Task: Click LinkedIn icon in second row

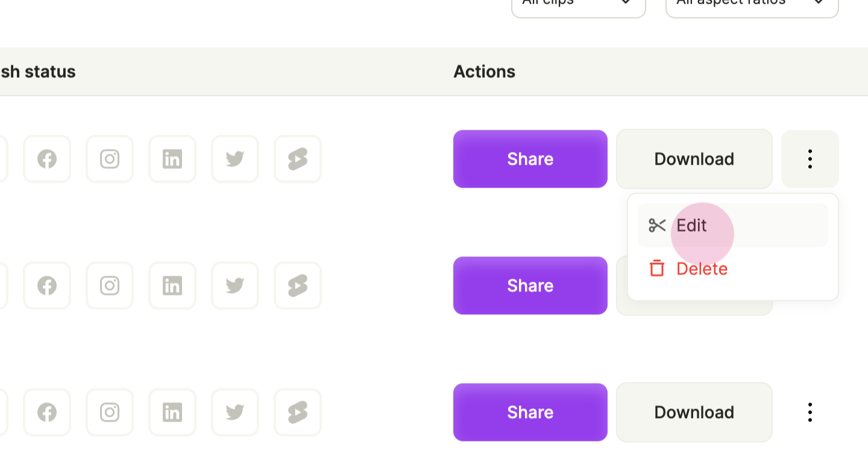Action: pos(172,286)
